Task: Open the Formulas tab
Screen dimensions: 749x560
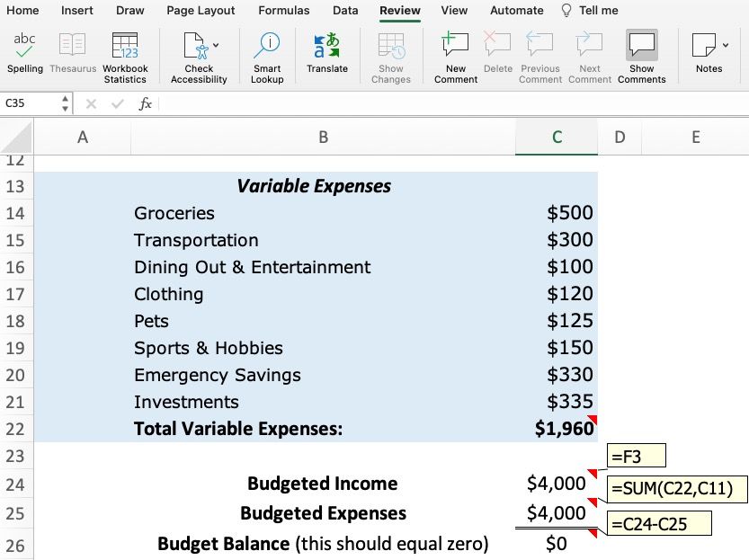Action: [284, 11]
